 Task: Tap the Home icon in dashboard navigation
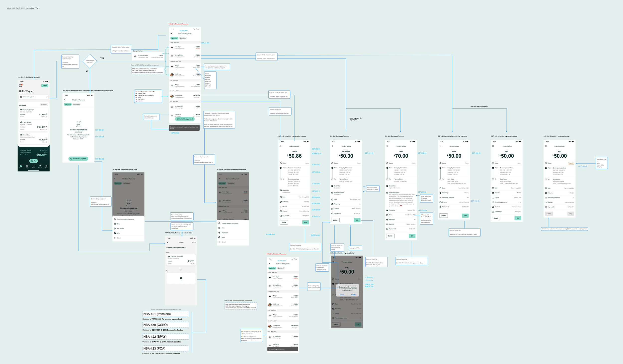pos(21,166)
